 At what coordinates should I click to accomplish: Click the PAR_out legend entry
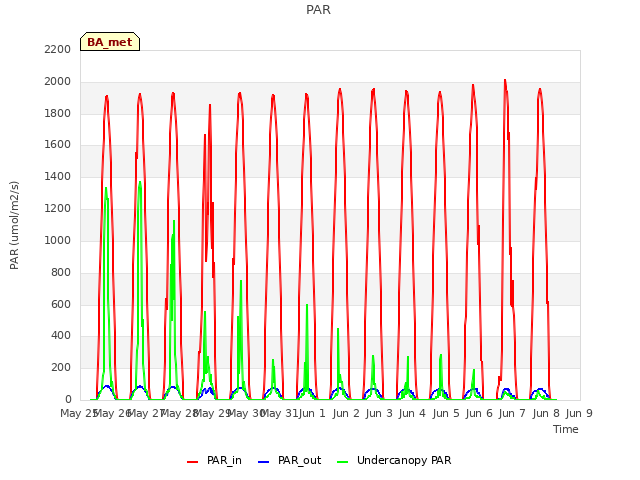point(290,460)
